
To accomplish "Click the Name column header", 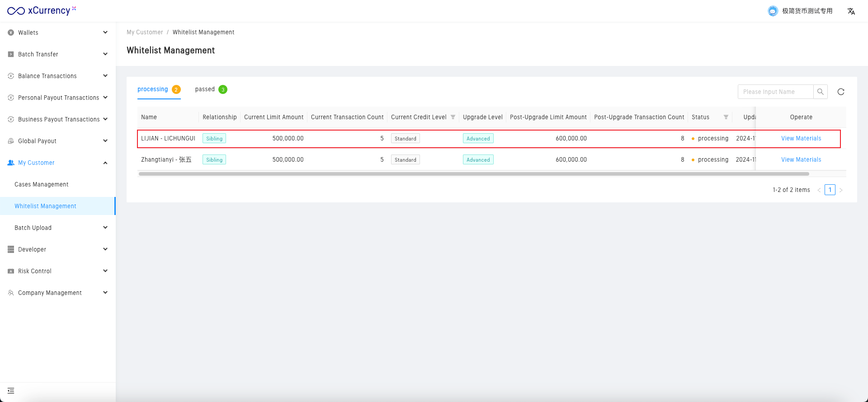I will click(149, 117).
